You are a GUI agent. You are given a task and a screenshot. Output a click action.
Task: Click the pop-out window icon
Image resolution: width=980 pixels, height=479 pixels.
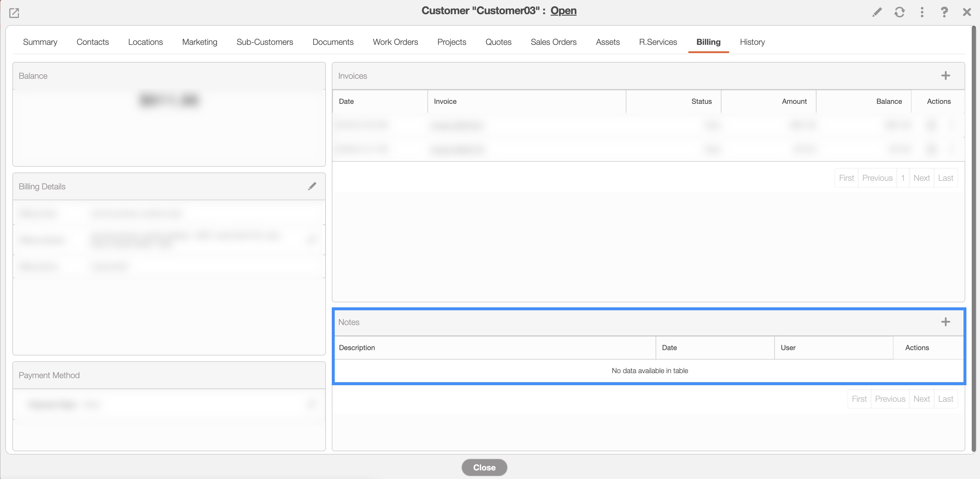(14, 13)
